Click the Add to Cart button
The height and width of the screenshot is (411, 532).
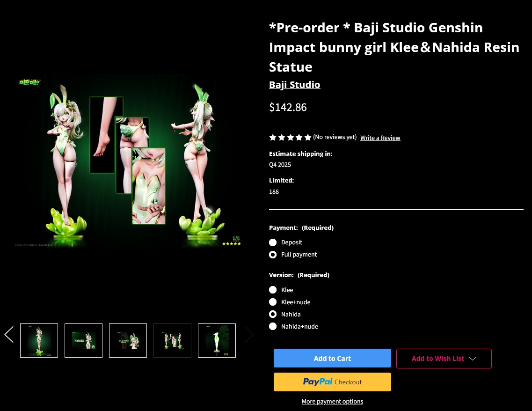pos(332,358)
